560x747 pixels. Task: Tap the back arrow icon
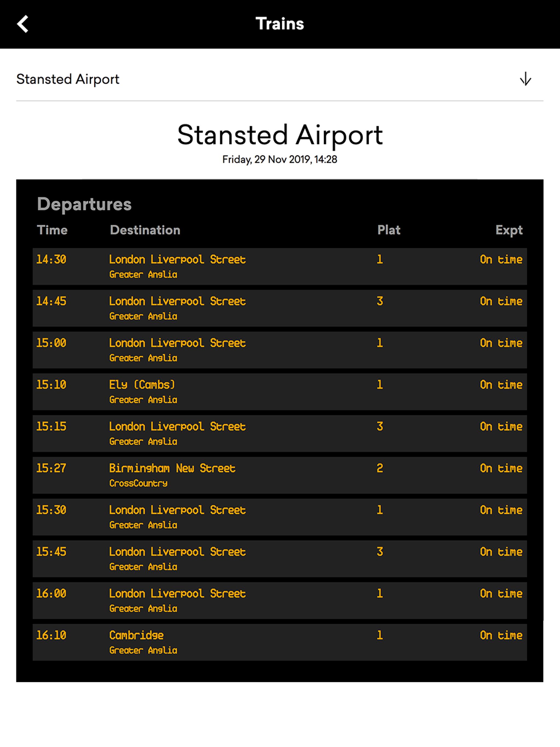click(x=23, y=24)
